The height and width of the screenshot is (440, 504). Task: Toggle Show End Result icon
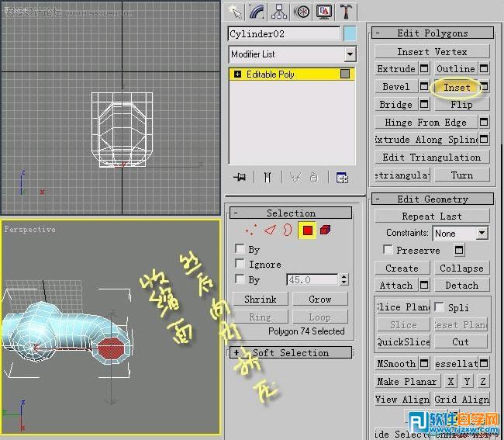(x=268, y=177)
